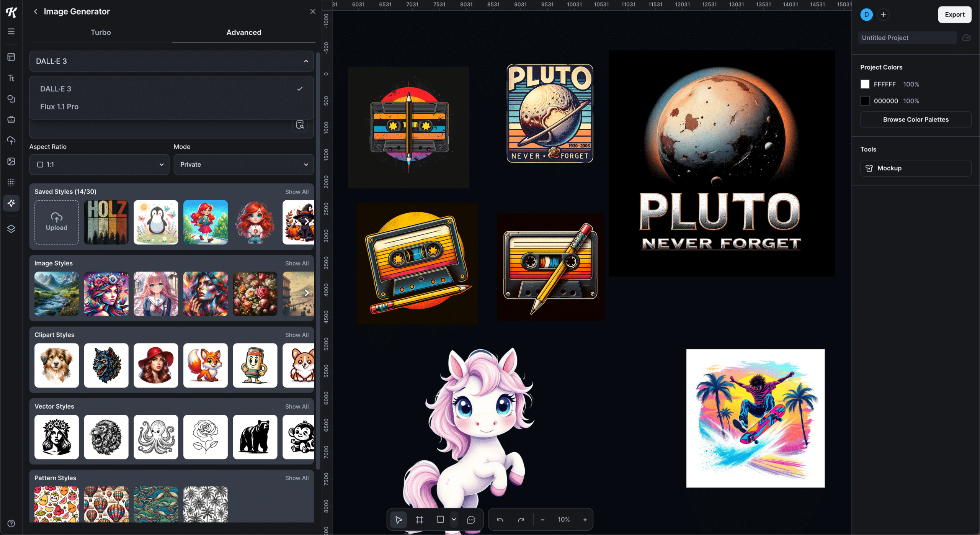Click the 10% zoom level value
Screen dimensions: 980x535
[563, 520]
